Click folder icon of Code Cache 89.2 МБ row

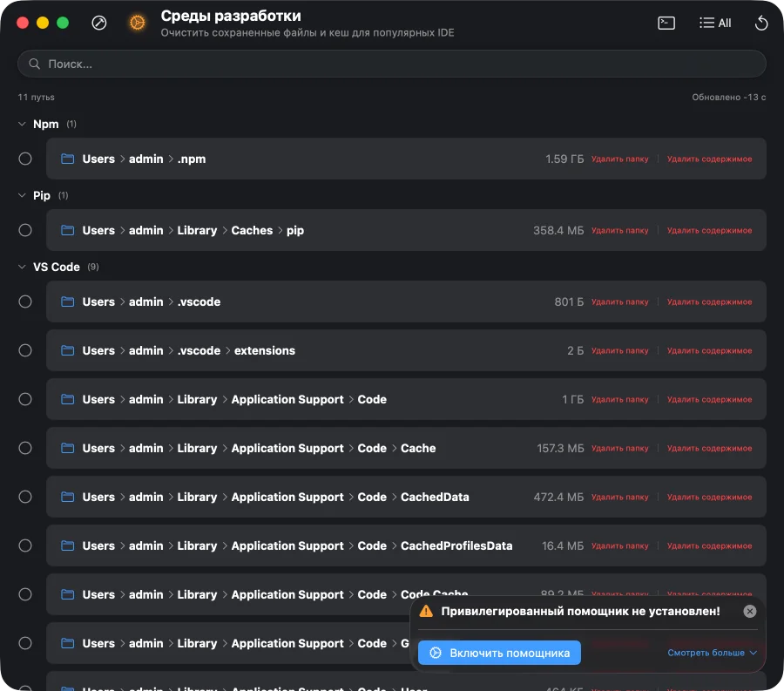tap(67, 594)
